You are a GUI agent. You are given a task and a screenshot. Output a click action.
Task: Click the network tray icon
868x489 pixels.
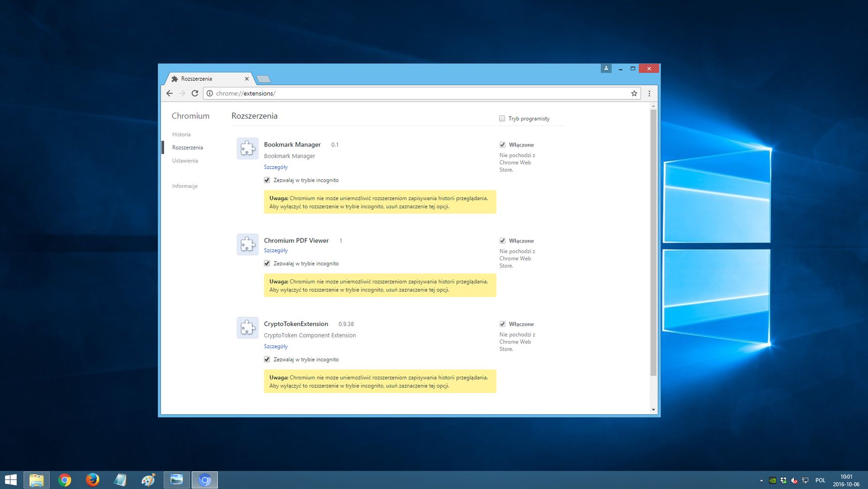(805, 480)
